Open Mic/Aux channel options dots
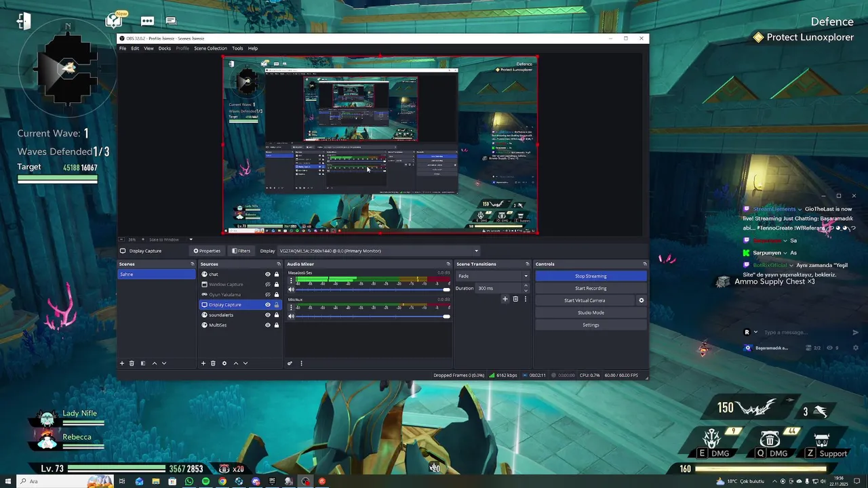 tap(292, 306)
